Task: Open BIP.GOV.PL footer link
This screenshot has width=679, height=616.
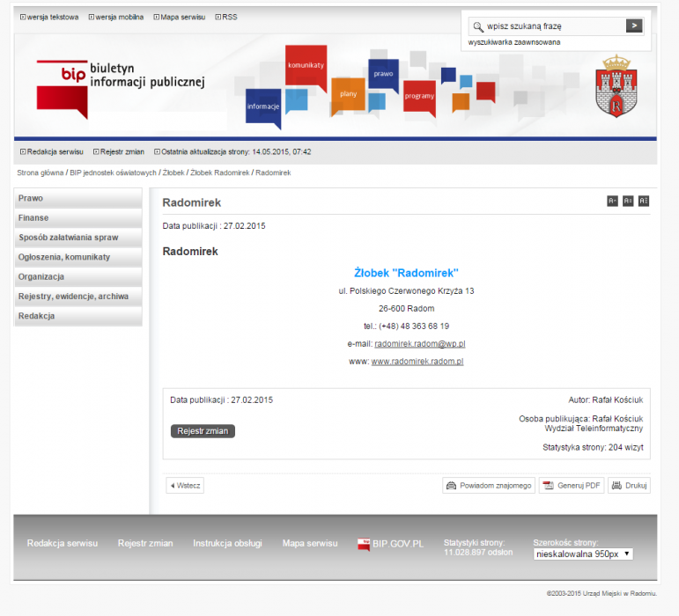Action: point(391,544)
